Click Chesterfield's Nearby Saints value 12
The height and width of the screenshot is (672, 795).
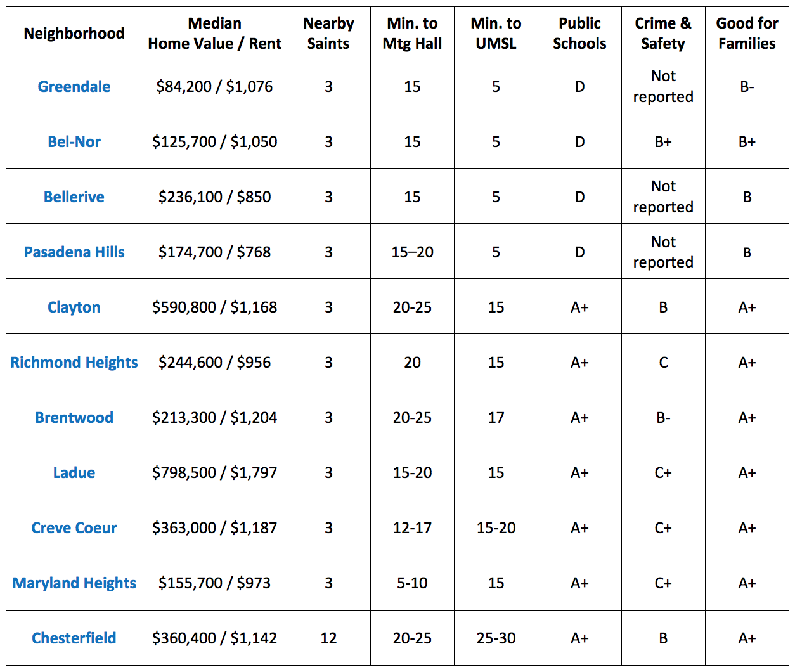(x=328, y=638)
